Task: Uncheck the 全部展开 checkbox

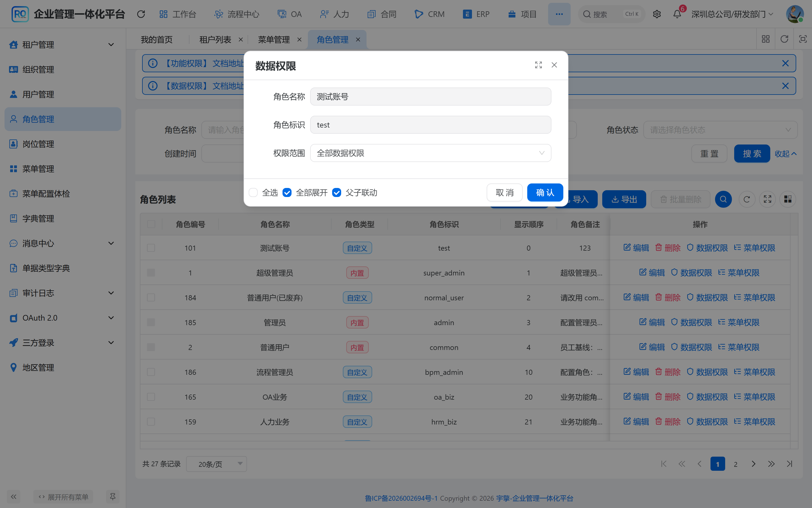Action: 287,192
